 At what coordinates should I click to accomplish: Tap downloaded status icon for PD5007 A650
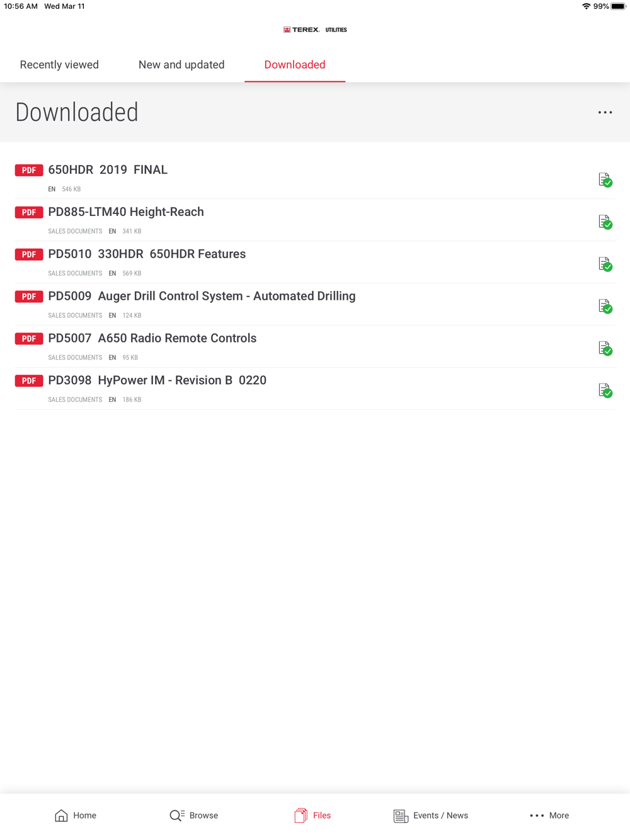pyautogui.click(x=605, y=349)
